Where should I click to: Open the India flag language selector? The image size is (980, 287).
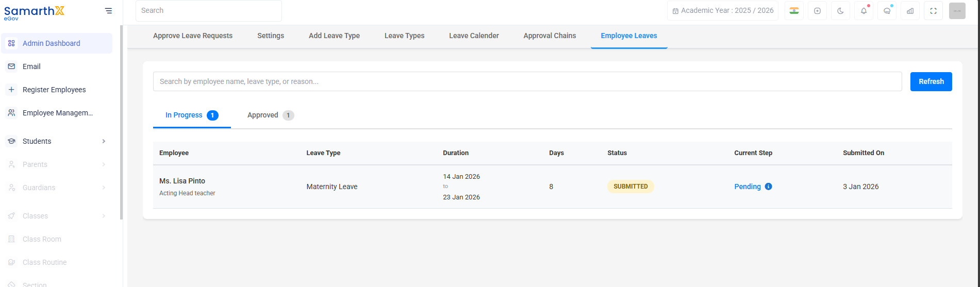coord(794,10)
